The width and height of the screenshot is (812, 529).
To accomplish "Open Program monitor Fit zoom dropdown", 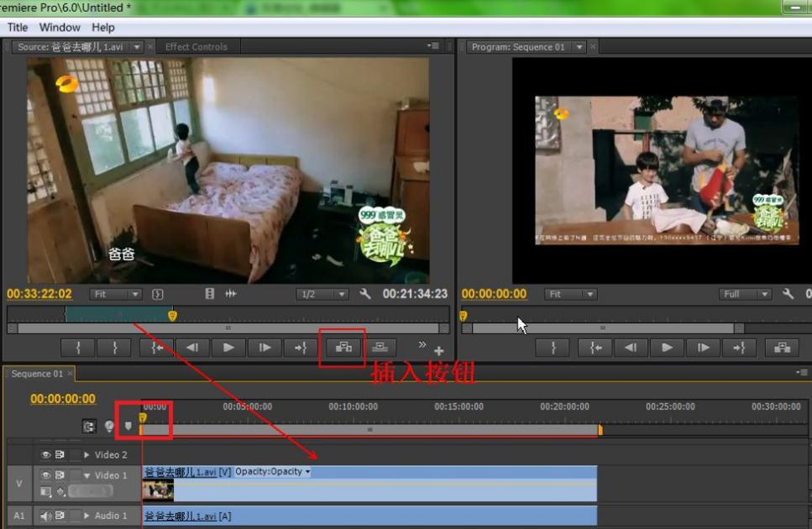I will coord(571,295).
